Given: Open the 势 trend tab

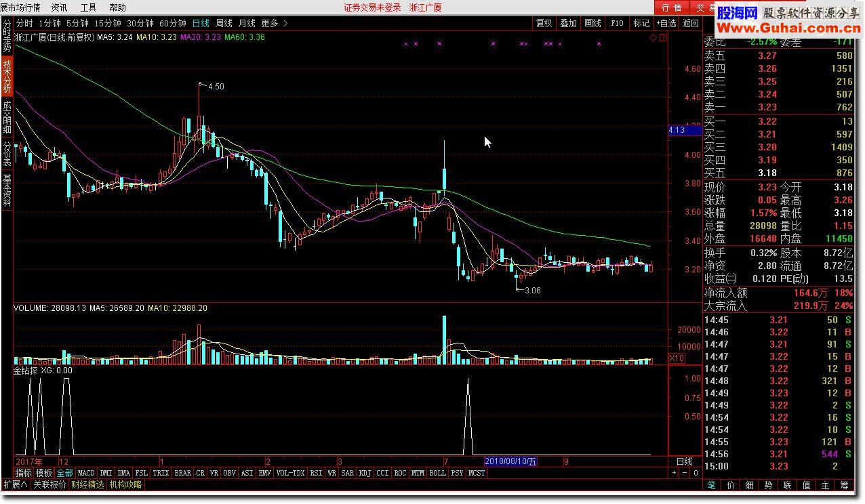Looking at the screenshot, I should click(x=769, y=485).
